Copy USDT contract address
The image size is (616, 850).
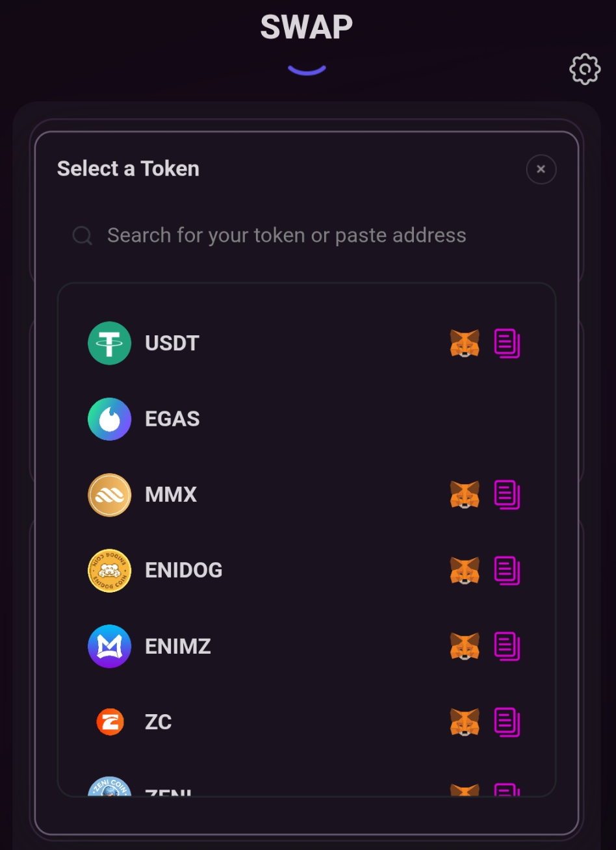[x=507, y=343]
